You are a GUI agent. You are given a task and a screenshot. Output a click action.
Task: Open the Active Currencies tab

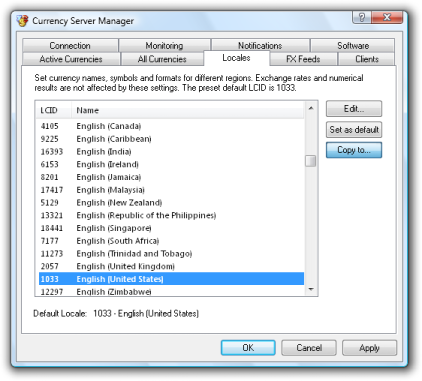(x=71, y=59)
